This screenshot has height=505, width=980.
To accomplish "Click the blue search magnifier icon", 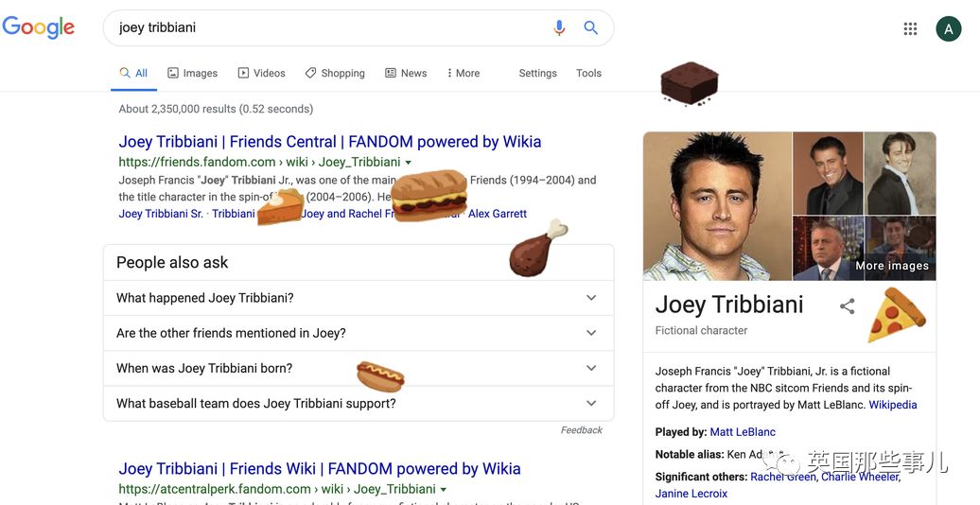I will pos(591,28).
